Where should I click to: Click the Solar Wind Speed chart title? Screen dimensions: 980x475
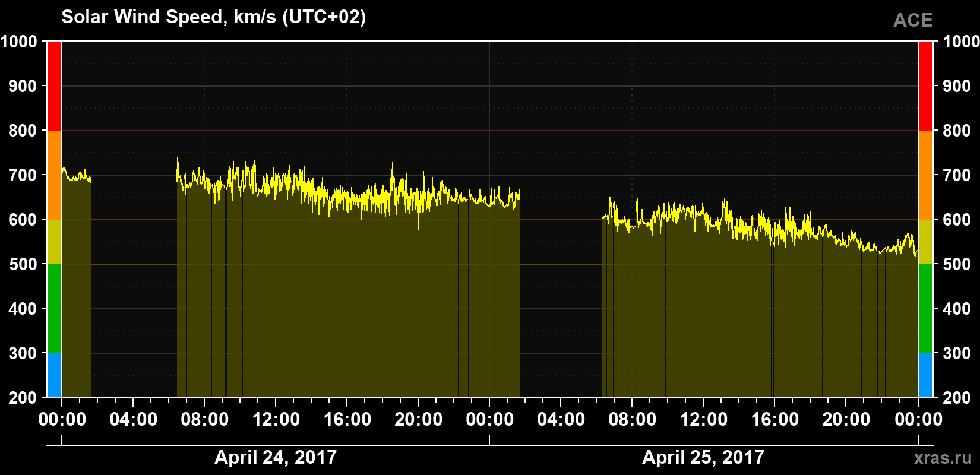(x=214, y=17)
